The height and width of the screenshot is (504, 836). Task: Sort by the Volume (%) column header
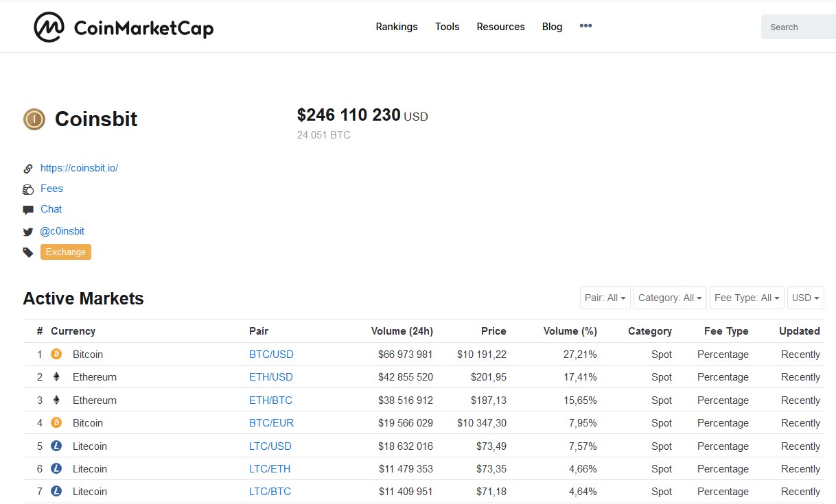pos(570,331)
